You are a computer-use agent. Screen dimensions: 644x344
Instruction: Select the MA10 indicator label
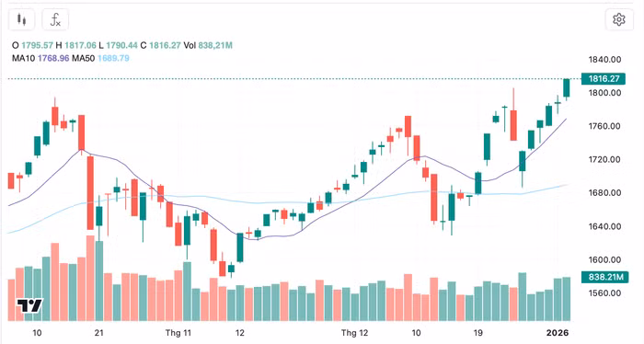pos(23,58)
